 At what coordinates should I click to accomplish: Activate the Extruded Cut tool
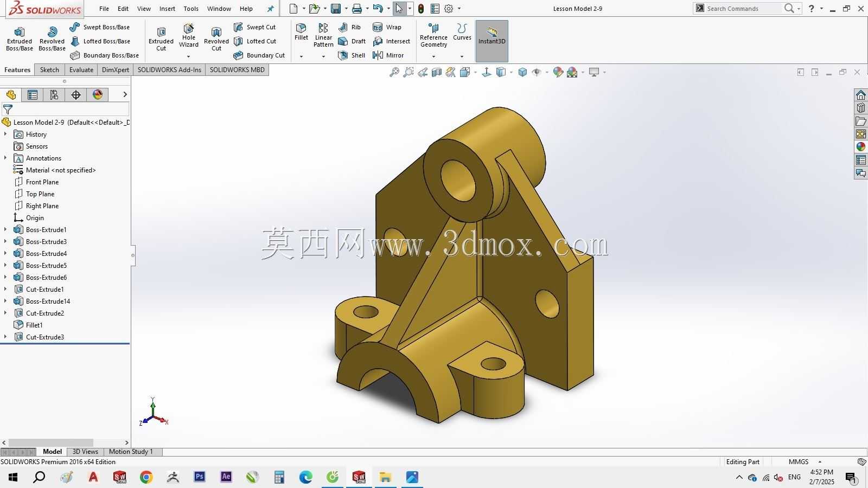161,39
